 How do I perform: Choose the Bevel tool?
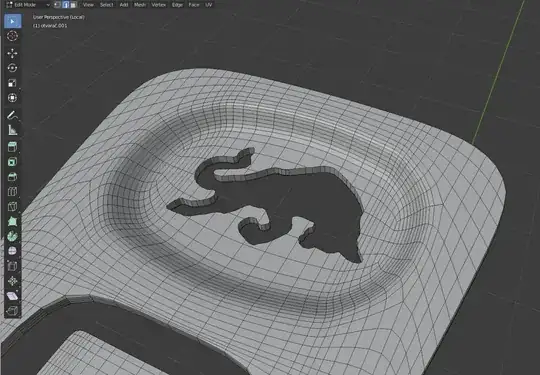point(12,177)
